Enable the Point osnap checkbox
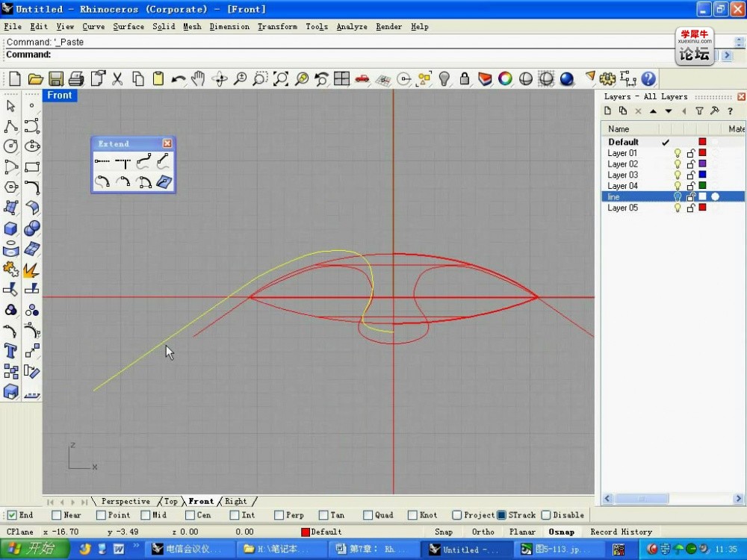The width and height of the screenshot is (747, 560). (101, 515)
